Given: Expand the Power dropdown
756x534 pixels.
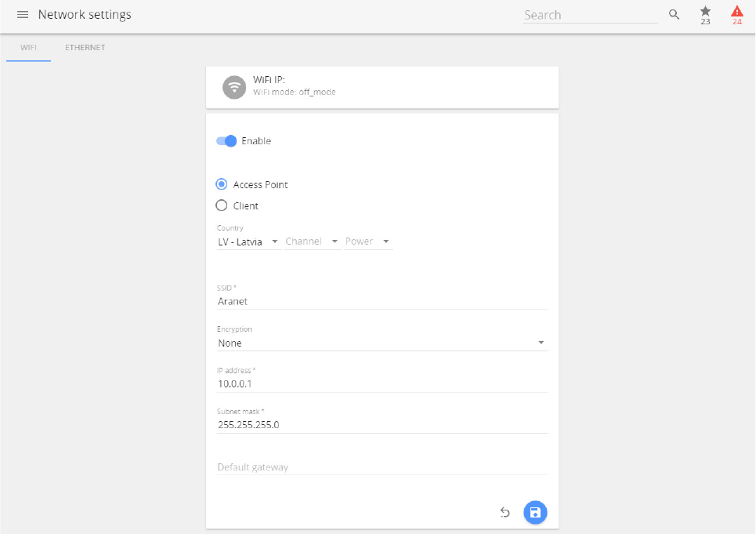Looking at the screenshot, I should pos(368,242).
